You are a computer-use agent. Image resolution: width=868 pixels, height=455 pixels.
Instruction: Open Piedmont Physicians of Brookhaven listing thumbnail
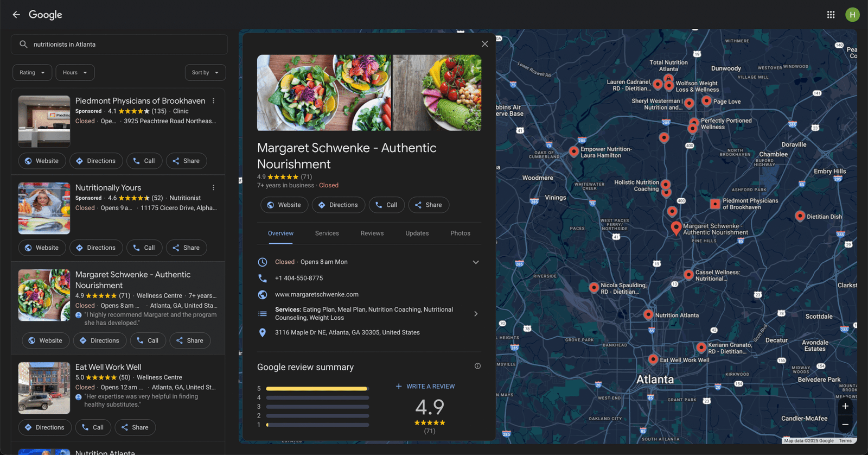pyautogui.click(x=44, y=122)
